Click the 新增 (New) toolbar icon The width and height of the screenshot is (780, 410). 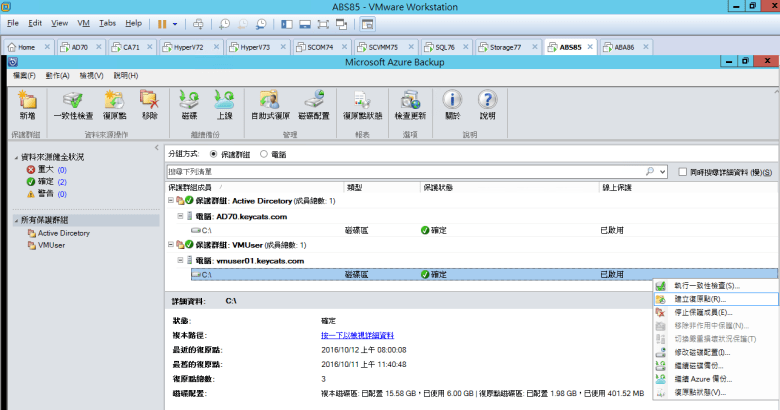(27, 104)
